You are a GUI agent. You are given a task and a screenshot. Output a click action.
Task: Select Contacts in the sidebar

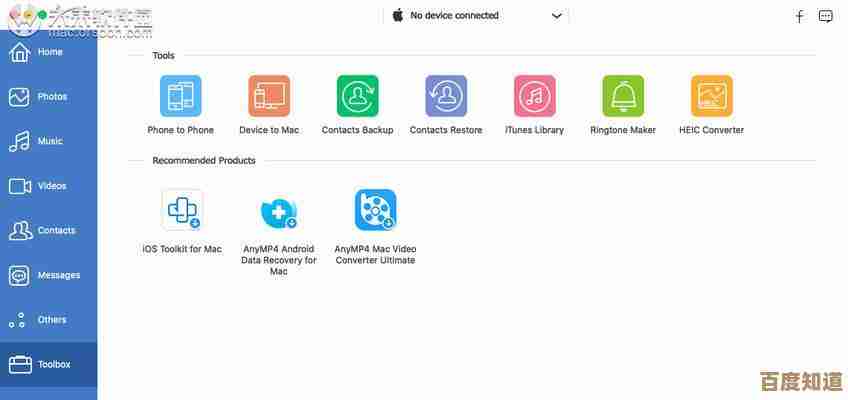(x=48, y=231)
